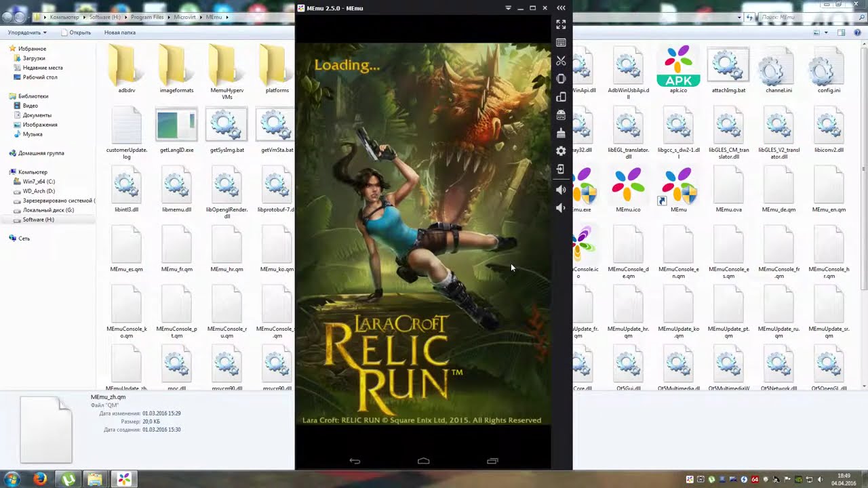
Task: Select Сеть in navigation pane
Action: click(24, 239)
